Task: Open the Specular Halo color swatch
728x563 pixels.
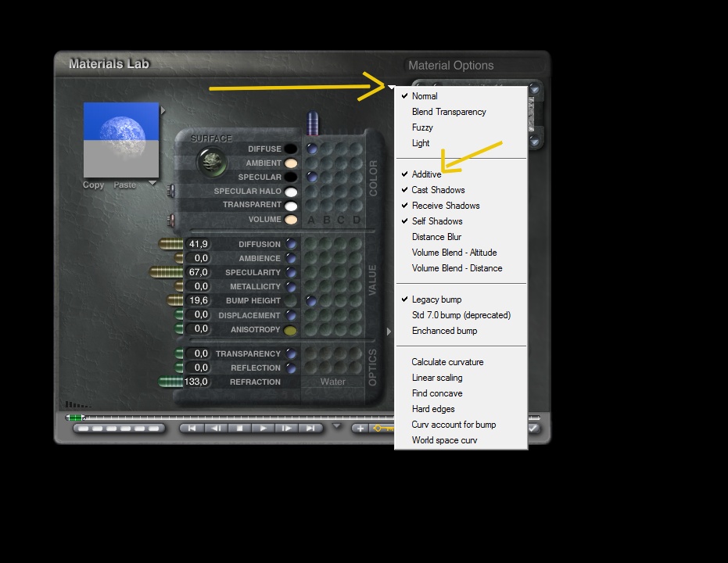Action: pos(291,192)
